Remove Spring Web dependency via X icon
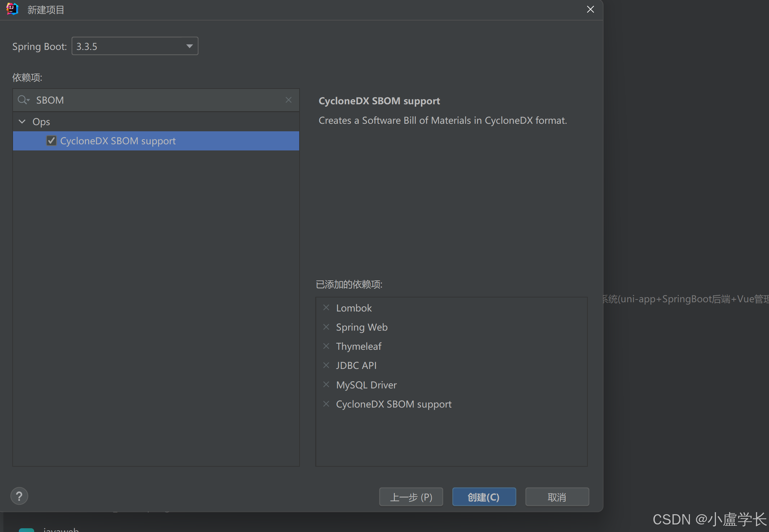Viewport: 769px width, 532px height. click(326, 327)
